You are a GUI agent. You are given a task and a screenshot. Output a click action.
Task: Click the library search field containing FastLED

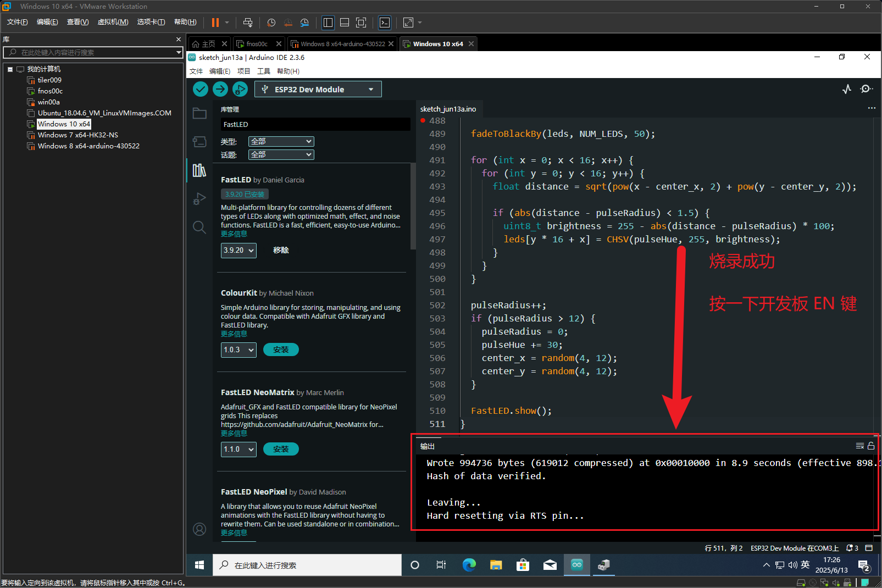(315, 124)
